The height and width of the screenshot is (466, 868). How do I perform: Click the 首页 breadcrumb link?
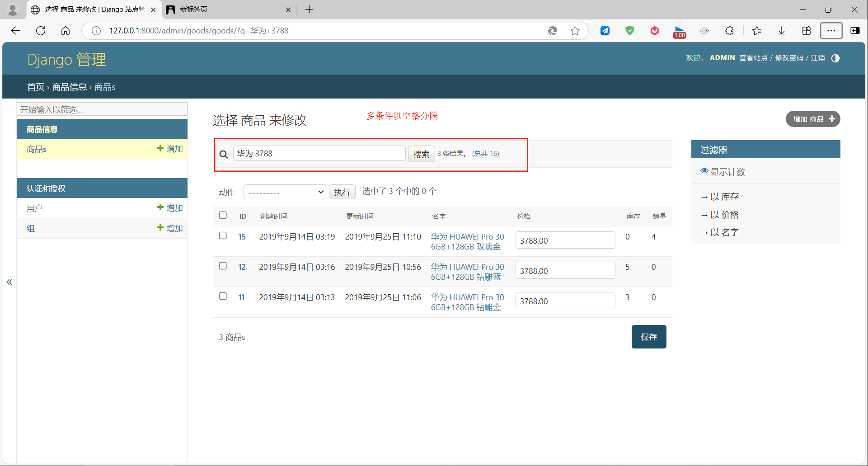pos(36,87)
